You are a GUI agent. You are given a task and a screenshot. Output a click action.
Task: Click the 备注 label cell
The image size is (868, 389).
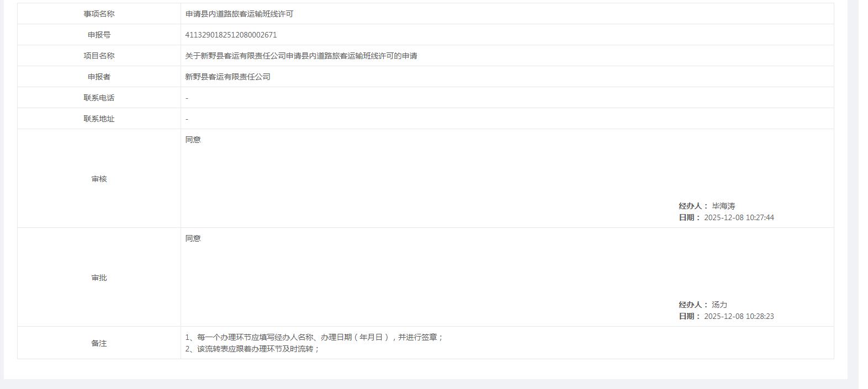pyautogui.click(x=99, y=343)
